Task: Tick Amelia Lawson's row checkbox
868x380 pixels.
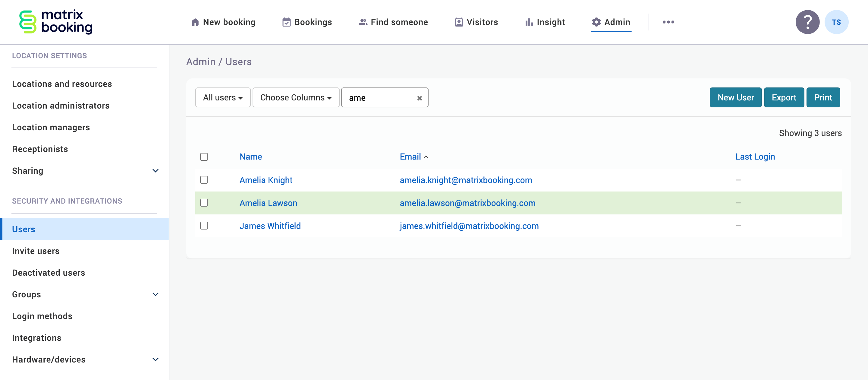Action: coord(204,203)
